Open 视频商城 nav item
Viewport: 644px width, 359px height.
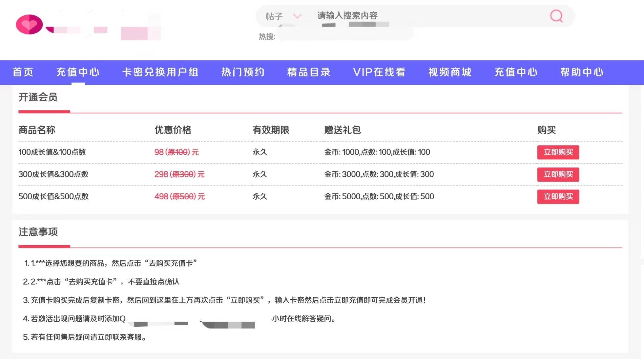[x=450, y=72]
